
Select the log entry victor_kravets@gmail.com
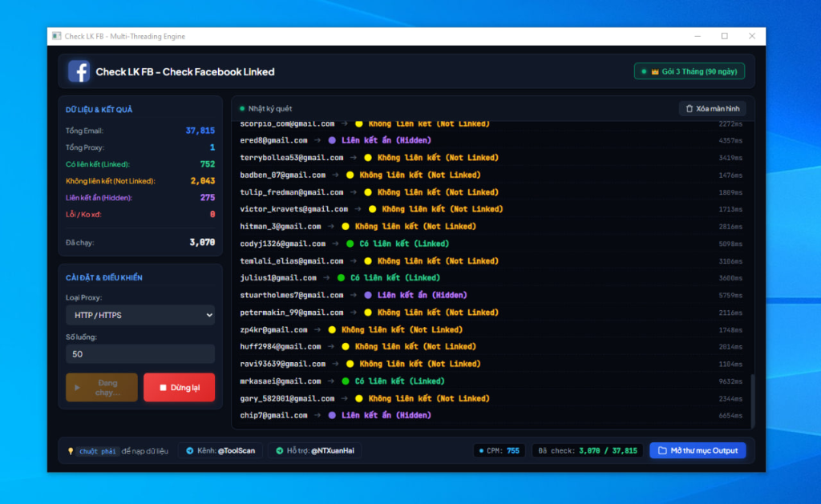491,209
